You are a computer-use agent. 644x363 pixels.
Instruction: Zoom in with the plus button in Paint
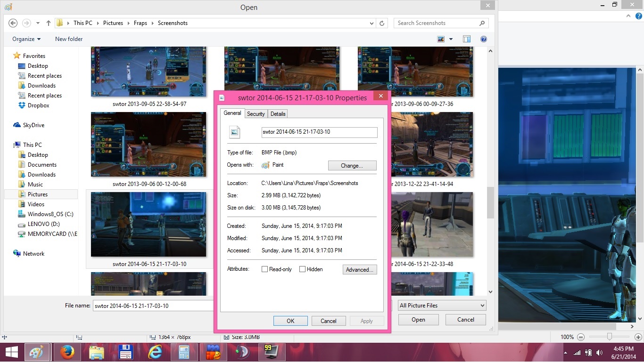[x=637, y=337]
